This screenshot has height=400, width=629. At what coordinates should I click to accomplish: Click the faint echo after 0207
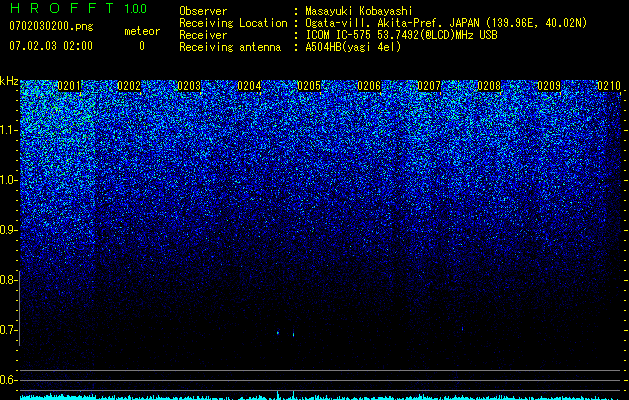[463, 329]
